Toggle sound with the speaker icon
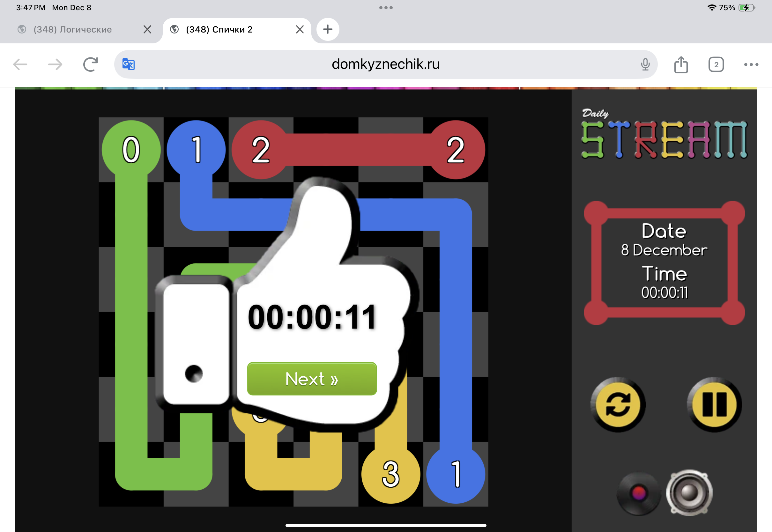This screenshot has width=772, height=532. (689, 492)
